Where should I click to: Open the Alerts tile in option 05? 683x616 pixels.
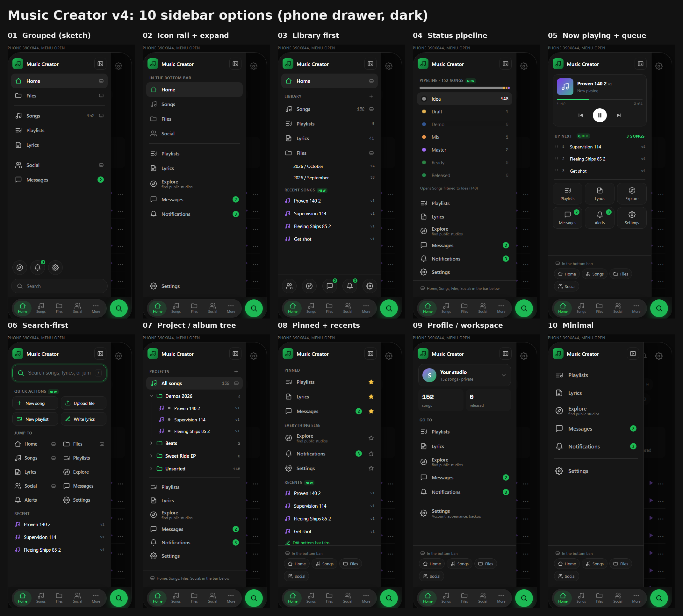tap(600, 218)
